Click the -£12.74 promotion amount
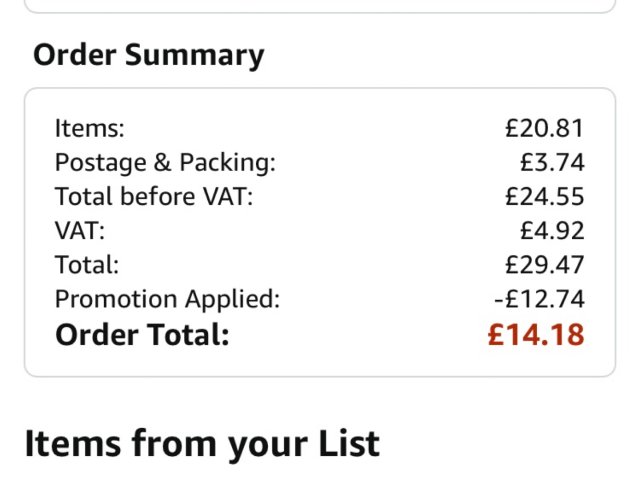Screen dimensions: 640x480 click(539, 299)
